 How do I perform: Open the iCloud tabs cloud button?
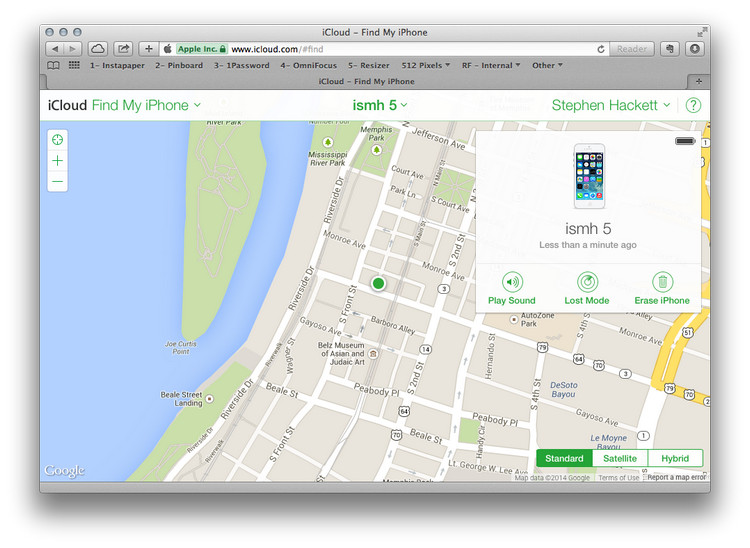pos(98,49)
